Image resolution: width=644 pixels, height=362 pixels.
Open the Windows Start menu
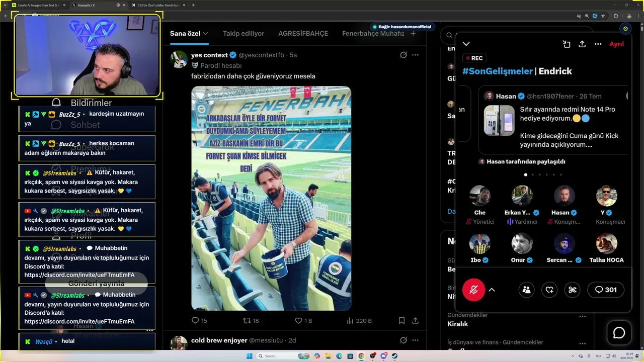250,356
